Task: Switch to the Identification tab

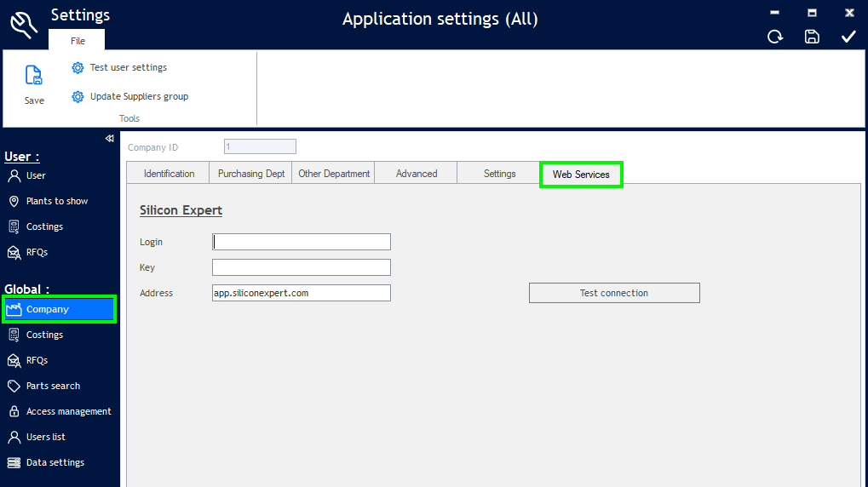Action: (x=169, y=174)
